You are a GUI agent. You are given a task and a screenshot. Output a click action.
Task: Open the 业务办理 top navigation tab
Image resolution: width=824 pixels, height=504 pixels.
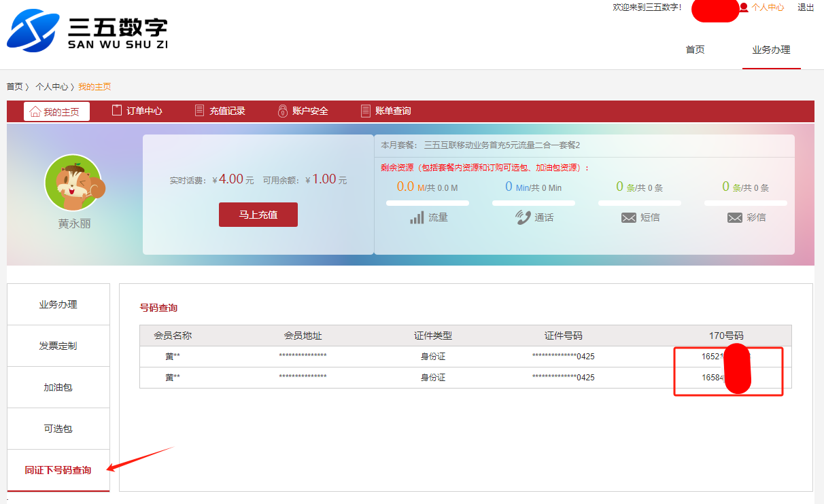click(771, 50)
